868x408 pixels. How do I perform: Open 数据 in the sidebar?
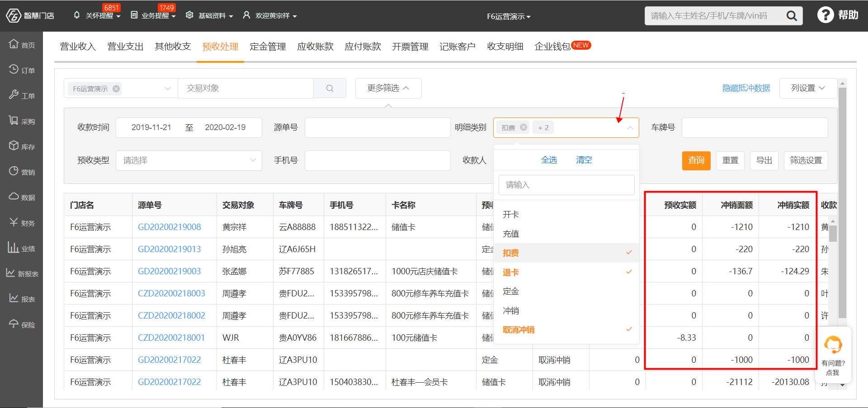tap(22, 197)
